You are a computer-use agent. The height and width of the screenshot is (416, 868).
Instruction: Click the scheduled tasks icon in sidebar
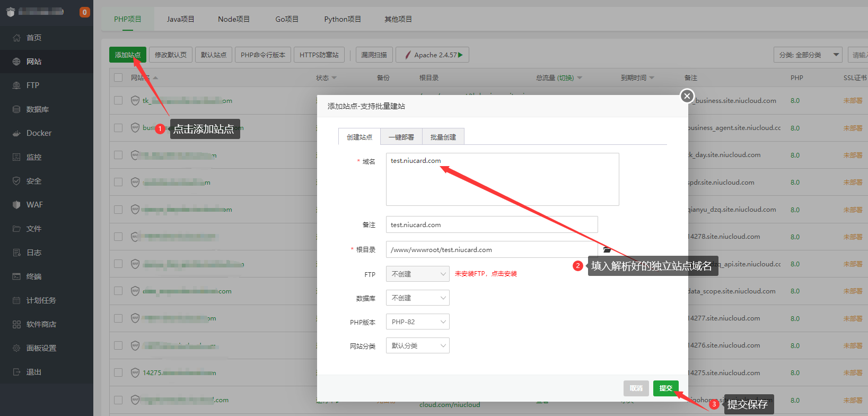tap(16, 300)
